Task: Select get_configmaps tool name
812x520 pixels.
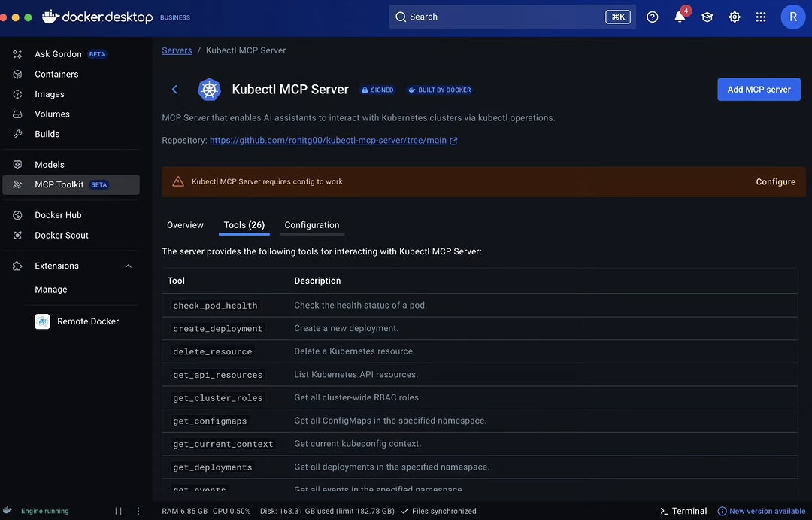Action: pos(210,421)
